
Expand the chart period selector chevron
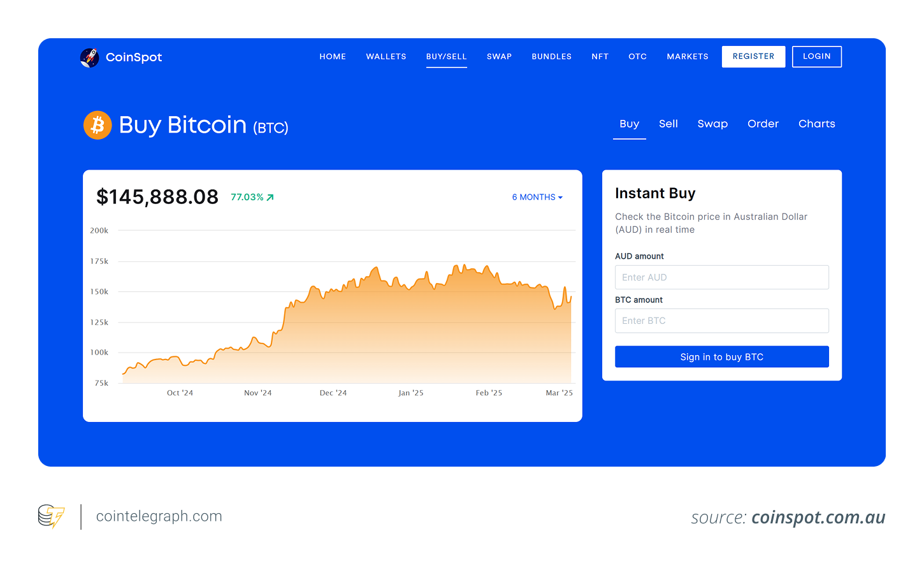[560, 197]
